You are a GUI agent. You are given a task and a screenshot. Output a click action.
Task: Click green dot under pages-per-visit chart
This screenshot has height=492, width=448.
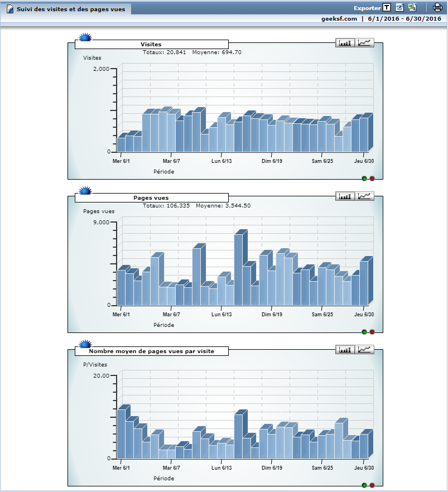[364, 485]
